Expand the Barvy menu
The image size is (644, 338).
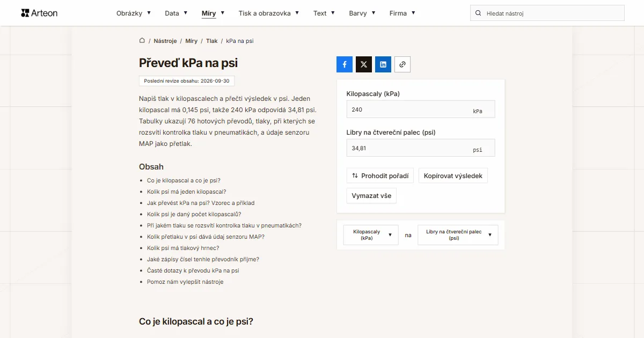tap(362, 13)
